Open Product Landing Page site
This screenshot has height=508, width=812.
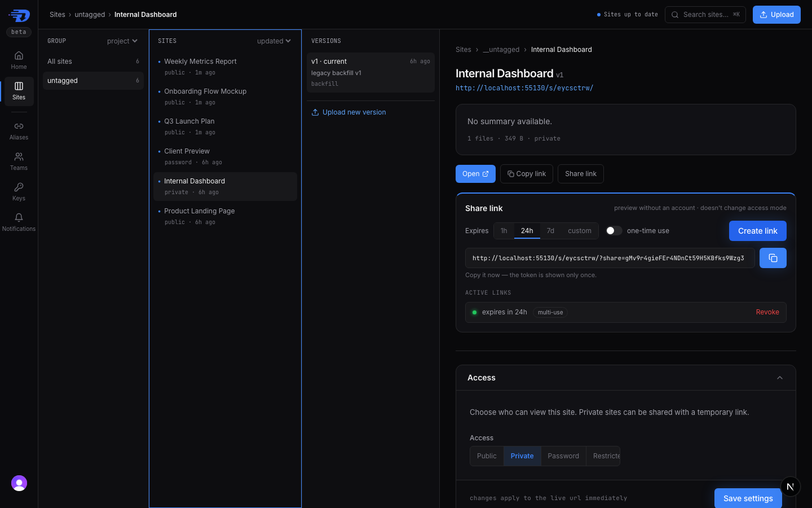tap(225, 216)
